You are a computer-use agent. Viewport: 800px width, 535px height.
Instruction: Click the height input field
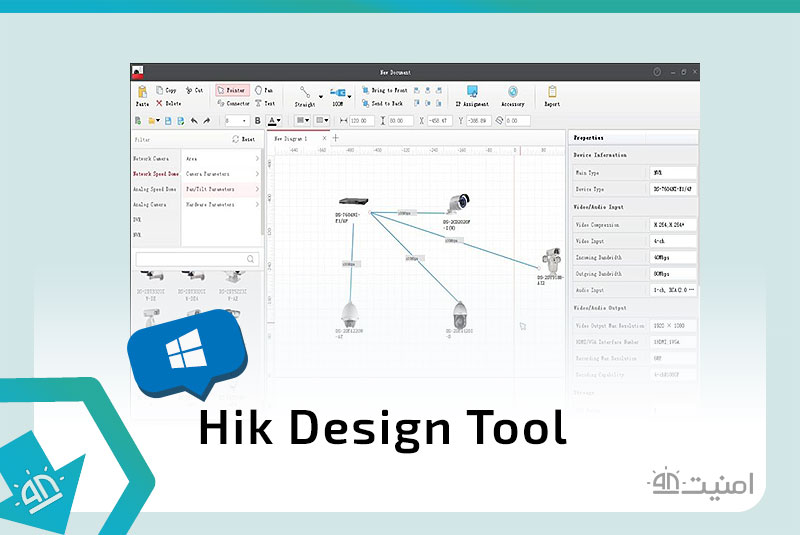click(401, 121)
